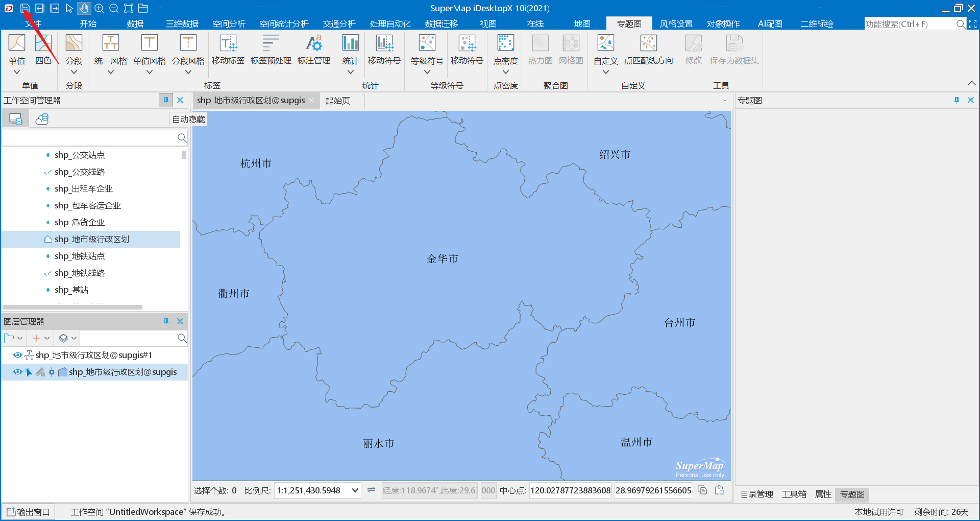Switch to the 工具箱 bottom tab

794,494
